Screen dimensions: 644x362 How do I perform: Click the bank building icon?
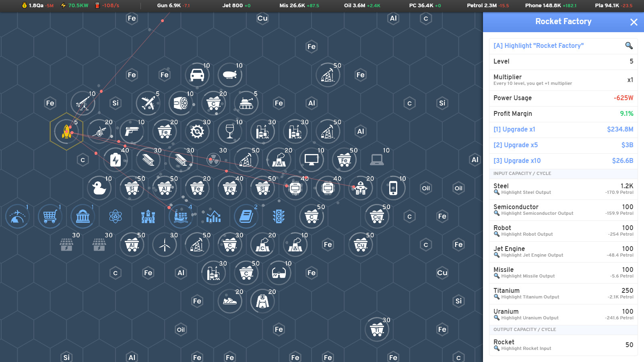click(x=83, y=216)
